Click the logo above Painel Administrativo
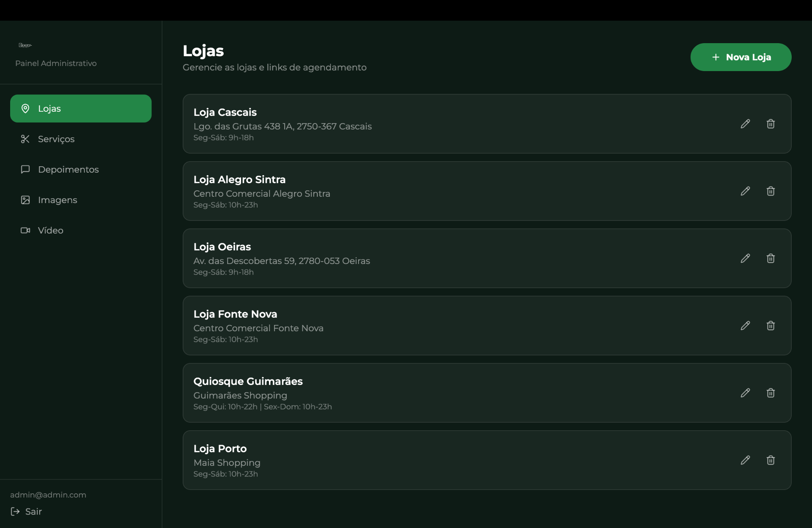812x528 pixels. [x=25, y=45]
